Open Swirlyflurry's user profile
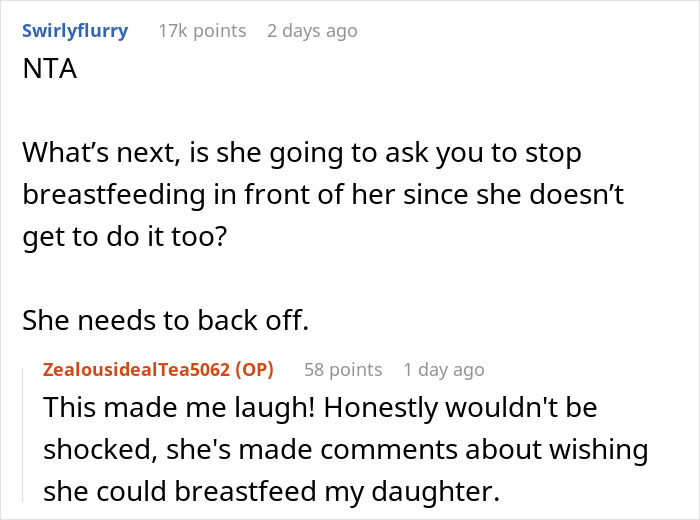700x520 pixels. point(75,31)
